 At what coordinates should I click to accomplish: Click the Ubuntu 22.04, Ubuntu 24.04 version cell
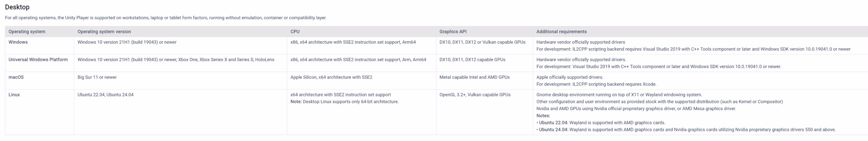pos(106,95)
